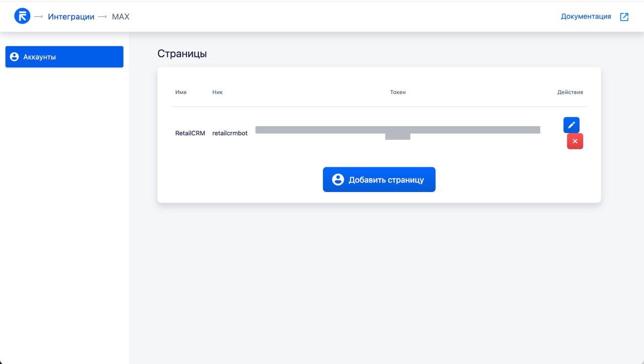The height and width of the screenshot is (364, 644).
Task: Select the RetailCRM name cell in the table
Action: 190,133
